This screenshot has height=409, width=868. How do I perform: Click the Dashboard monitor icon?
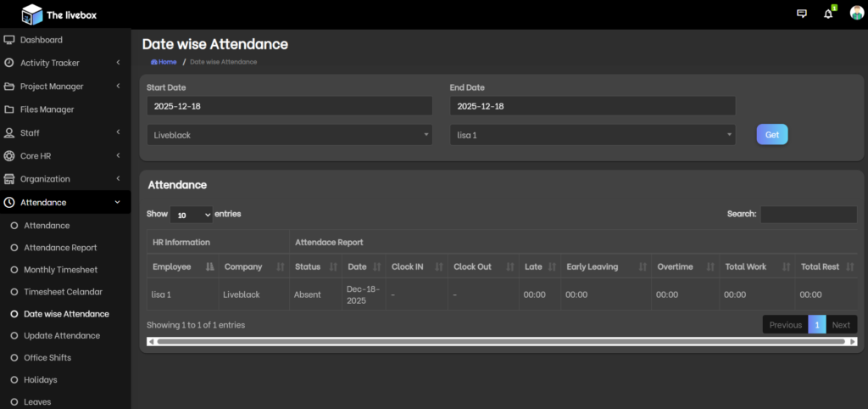tap(9, 40)
